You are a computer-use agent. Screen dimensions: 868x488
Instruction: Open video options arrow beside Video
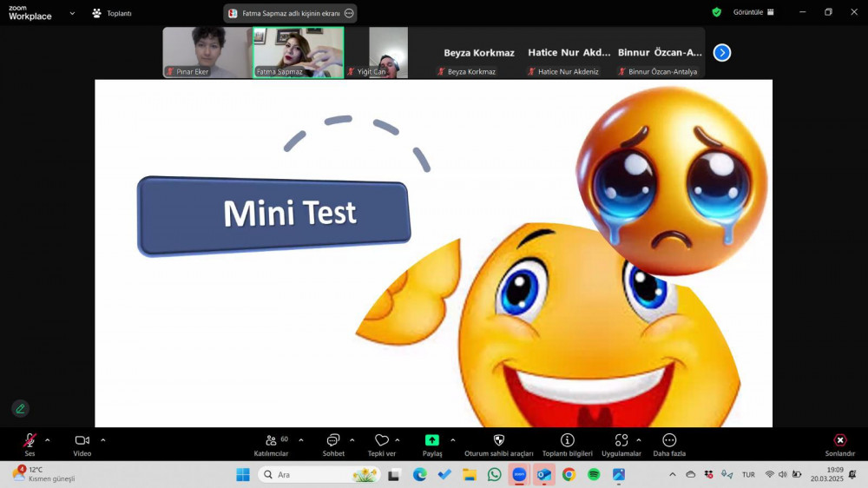coord(103,440)
